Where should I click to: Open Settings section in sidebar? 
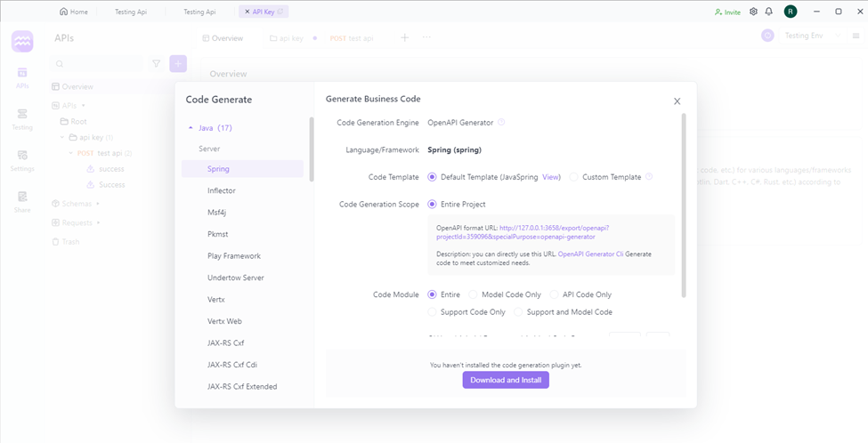22,161
